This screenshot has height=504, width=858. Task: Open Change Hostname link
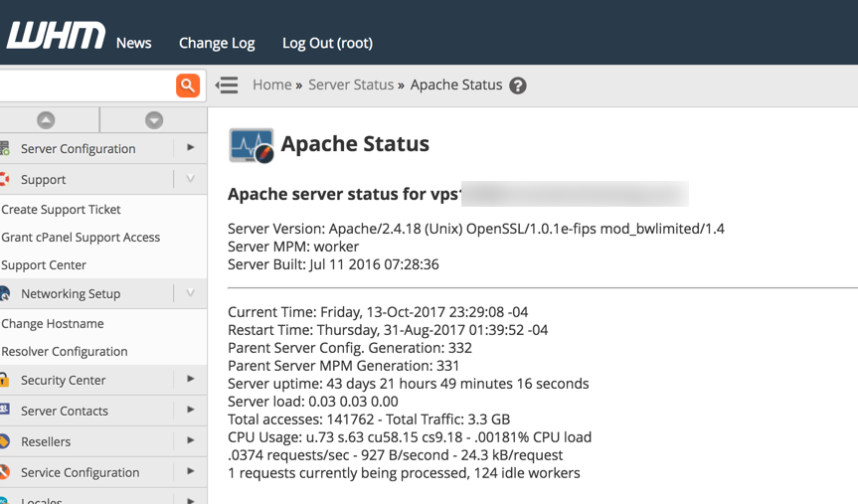coord(53,324)
